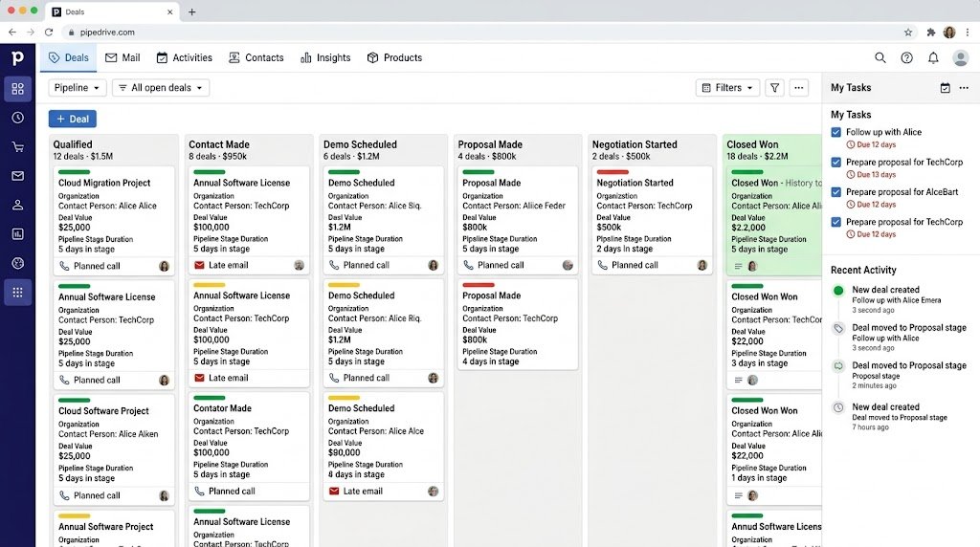Uncheck the Follow up with Alice task
The height and width of the screenshot is (547, 980).
836,132
